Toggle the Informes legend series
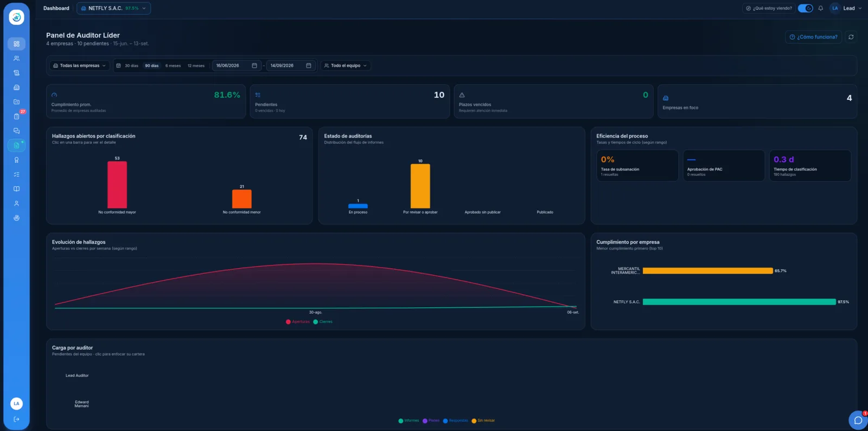868x431 pixels. coord(409,421)
